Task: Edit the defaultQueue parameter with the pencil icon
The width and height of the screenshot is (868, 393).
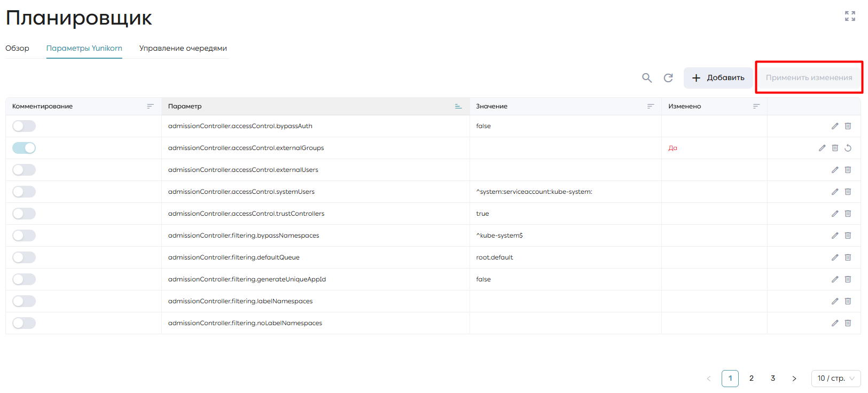Action: coord(835,257)
